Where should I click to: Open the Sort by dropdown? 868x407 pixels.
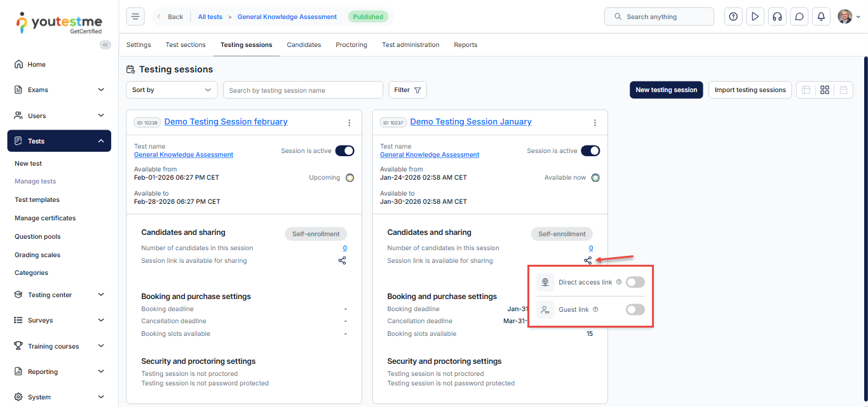point(172,90)
